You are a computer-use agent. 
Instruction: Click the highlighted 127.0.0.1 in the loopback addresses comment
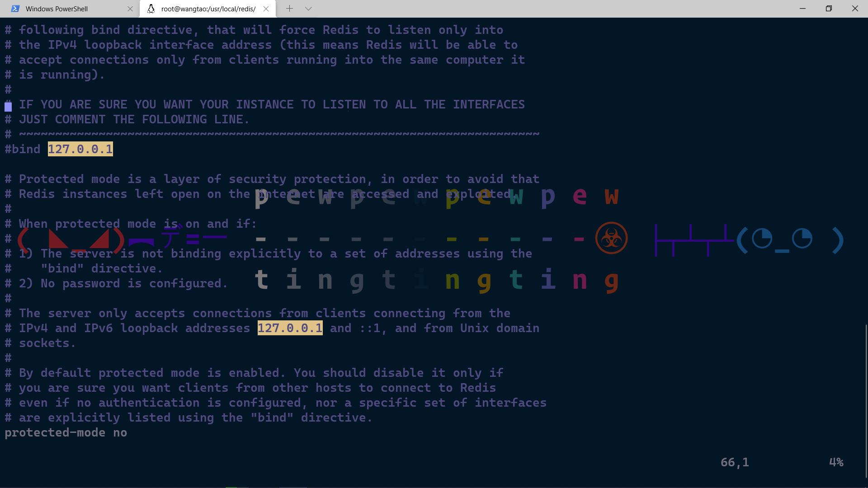click(290, 328)
